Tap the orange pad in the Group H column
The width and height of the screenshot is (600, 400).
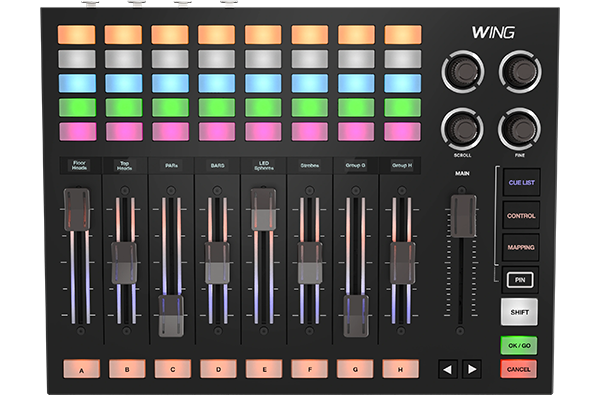coord(403,34)
